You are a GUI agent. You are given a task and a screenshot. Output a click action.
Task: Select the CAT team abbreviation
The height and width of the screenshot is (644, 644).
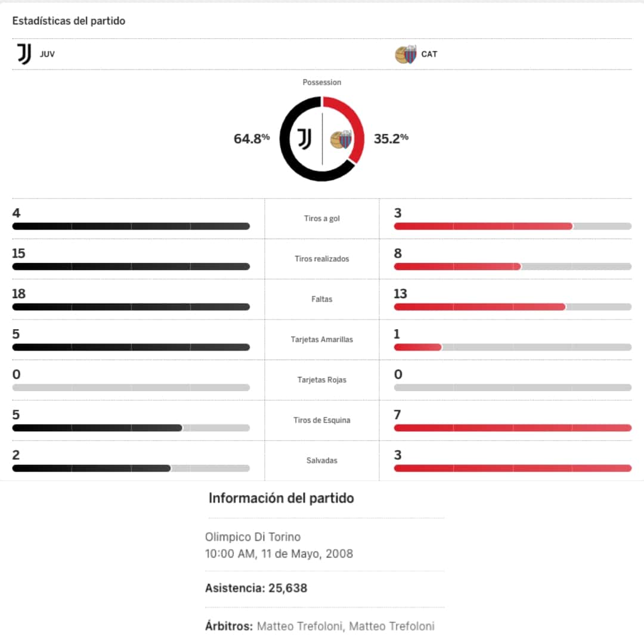coord(429,54)
